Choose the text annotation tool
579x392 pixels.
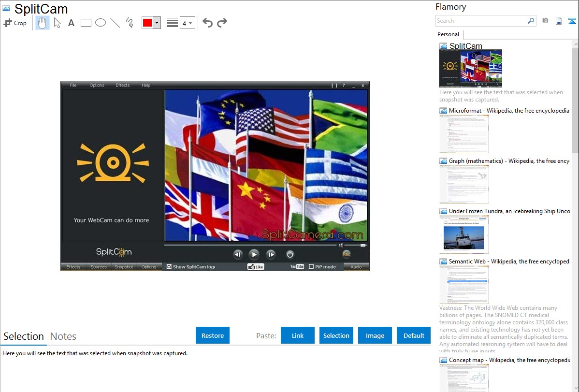tap(71, 23)
